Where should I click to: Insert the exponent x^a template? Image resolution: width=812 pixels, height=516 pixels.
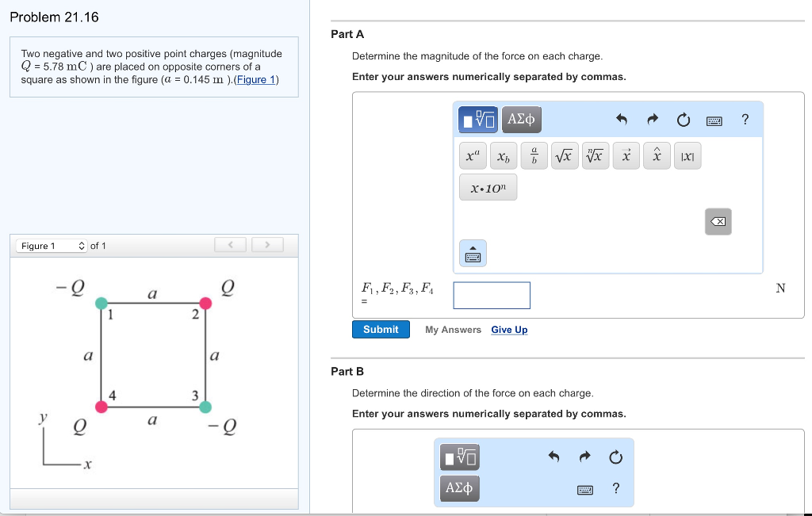(x=472, y=155)
